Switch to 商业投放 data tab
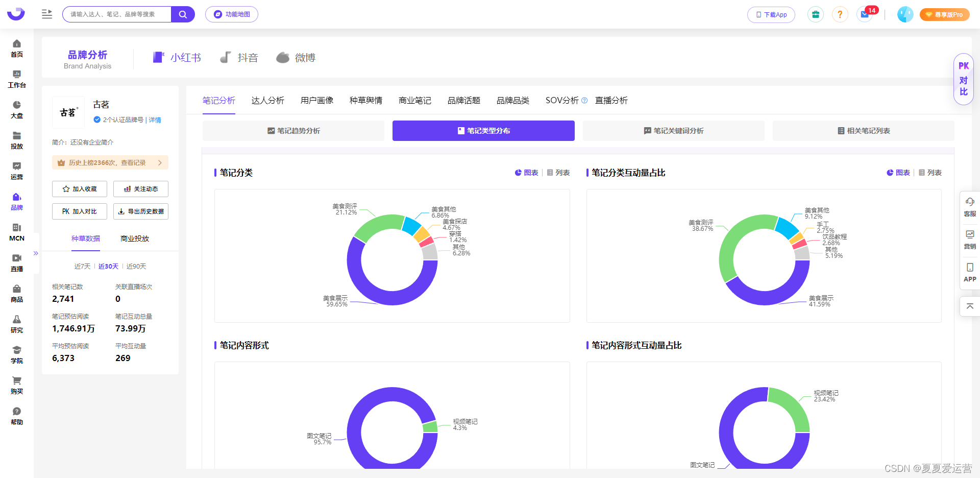This screenshot has height=478, width=980. pos(135,238)
